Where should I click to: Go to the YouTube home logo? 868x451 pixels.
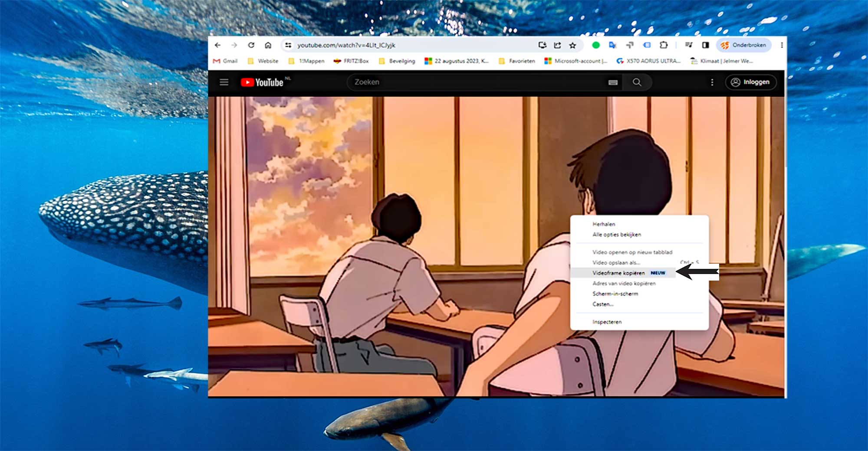tap(262, 82)
